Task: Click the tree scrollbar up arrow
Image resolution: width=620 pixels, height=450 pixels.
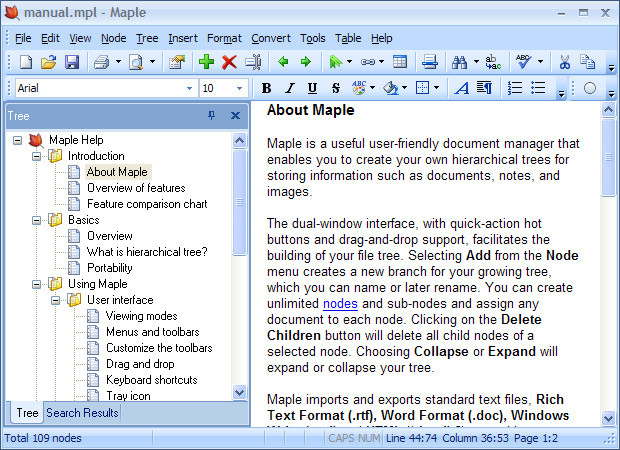Action: click(239, 140)
